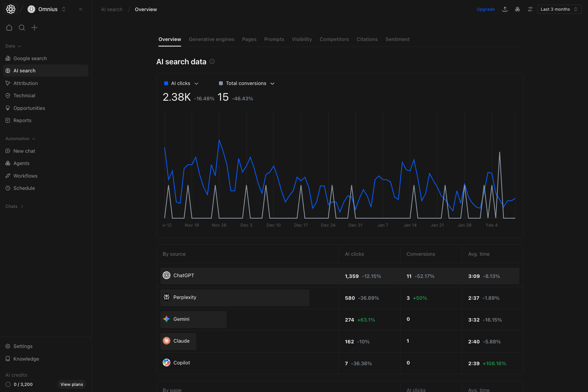This screenshot has width=588, height=392.
Task: Open the Workflows section
Action: click(x=26, y=176)
